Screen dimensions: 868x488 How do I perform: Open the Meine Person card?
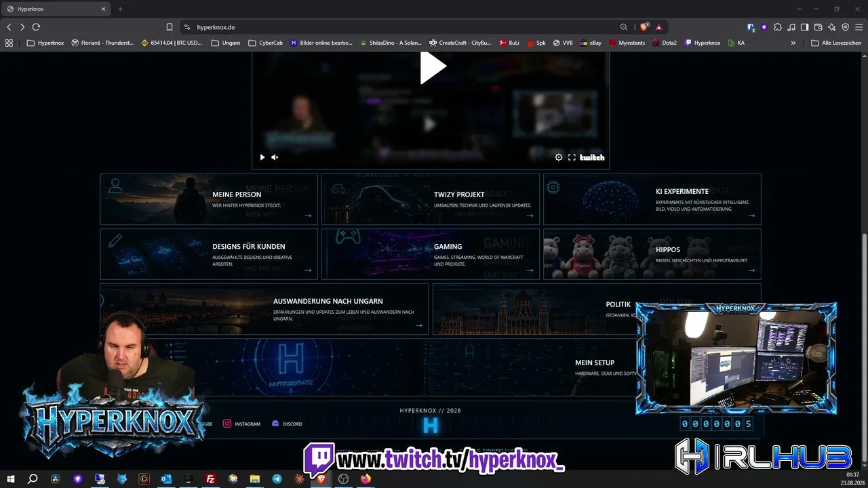(209, 199)
